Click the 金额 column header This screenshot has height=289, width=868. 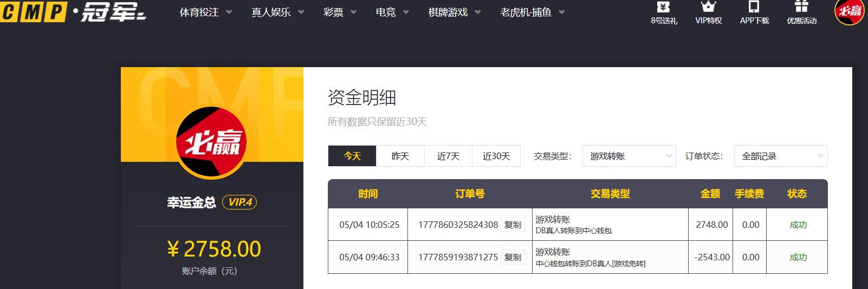point(710,194)
